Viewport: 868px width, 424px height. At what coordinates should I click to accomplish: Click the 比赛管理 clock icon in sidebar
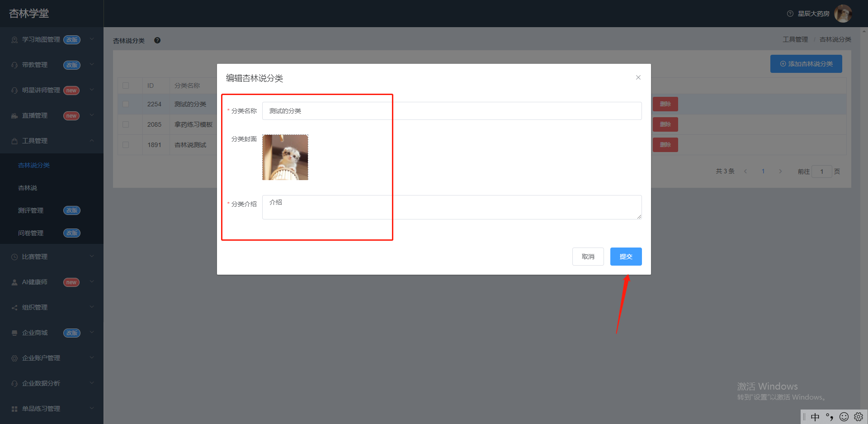coord(14,257)
